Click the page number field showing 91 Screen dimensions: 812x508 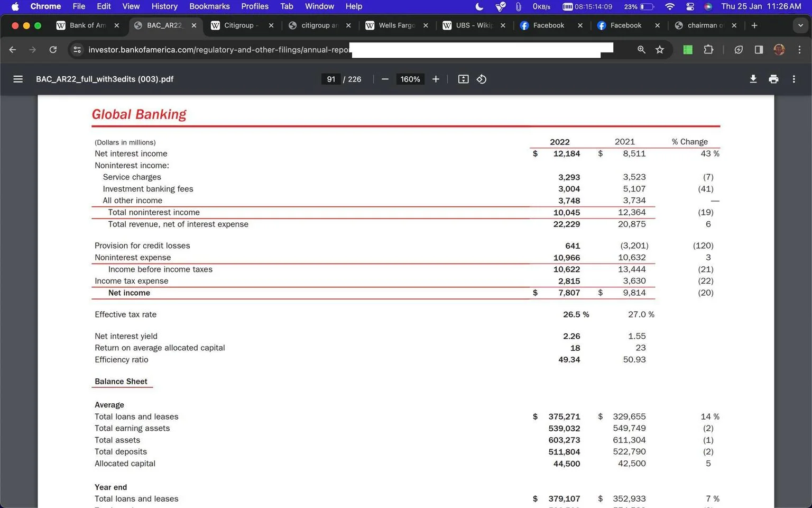[331, 79]
